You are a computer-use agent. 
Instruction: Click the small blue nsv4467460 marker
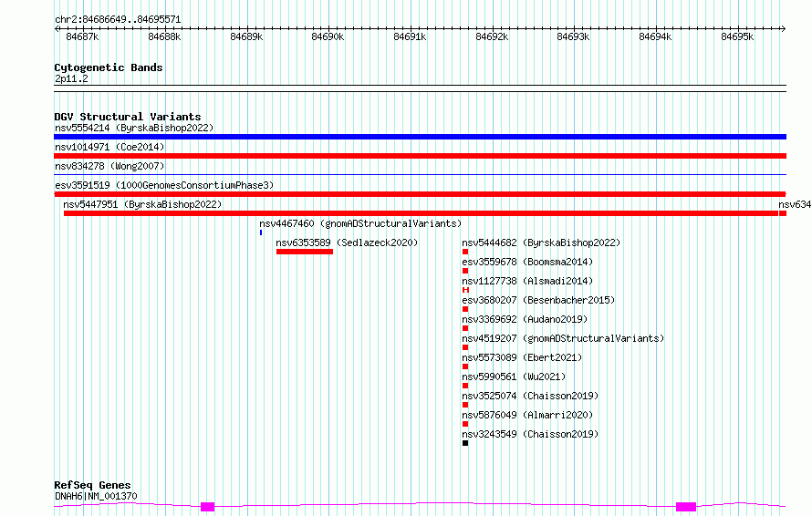point(261,232)
